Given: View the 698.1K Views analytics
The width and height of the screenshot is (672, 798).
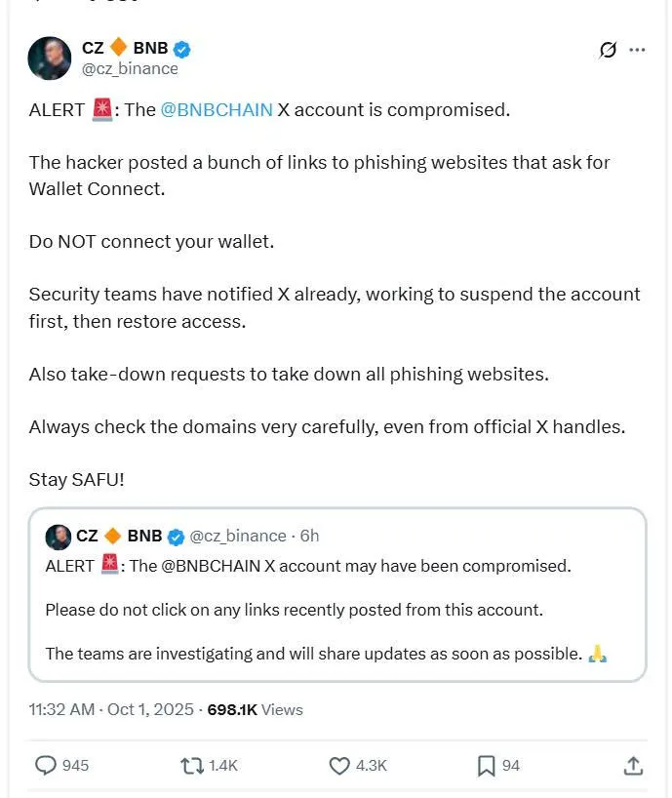Looking at the screenshot, I should pyautogui.click(x=255, y=709).
